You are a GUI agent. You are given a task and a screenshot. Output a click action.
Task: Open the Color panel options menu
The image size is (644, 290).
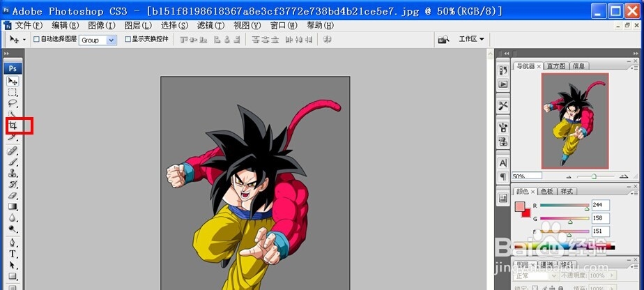(x=634, y=192)
